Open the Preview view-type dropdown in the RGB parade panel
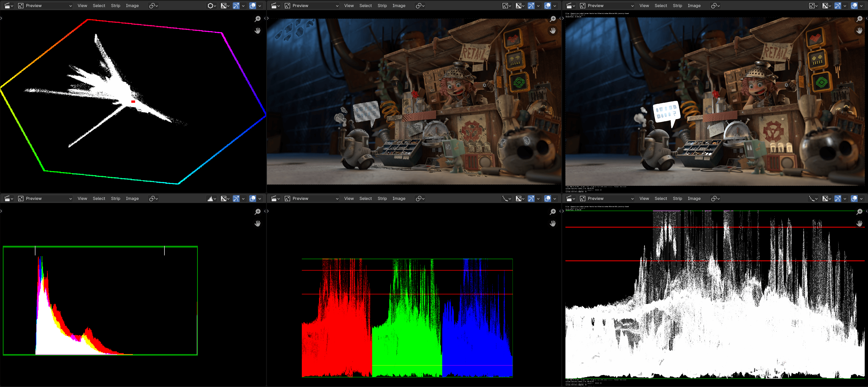The width and height of the screenshot is (868, 387). coord(311,198)
